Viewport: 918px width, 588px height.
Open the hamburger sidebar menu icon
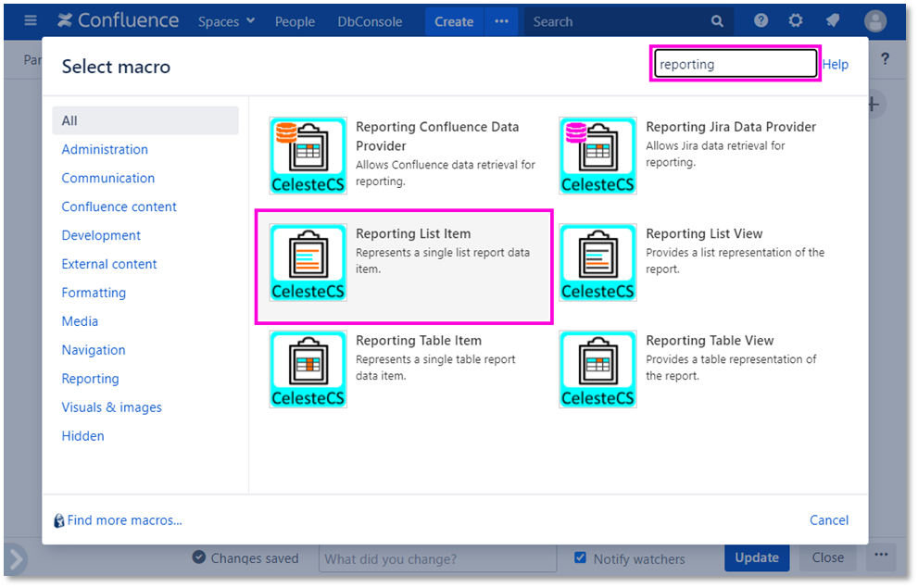click(31, 21)
